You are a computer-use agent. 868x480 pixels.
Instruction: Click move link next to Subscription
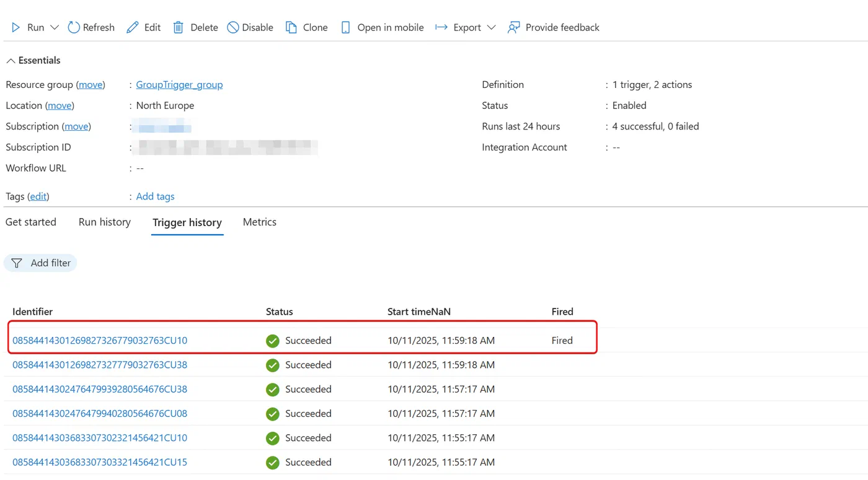click(76, 126)
